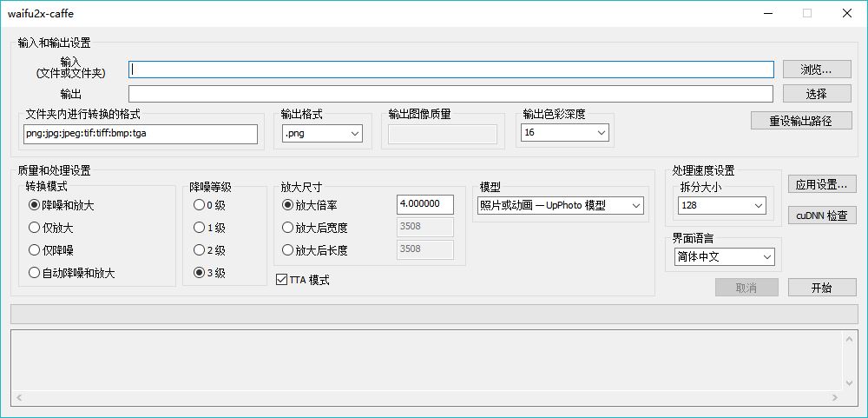Click 浏览... browse button
Screen dimensions: 868x418
[x=817, y=70]
